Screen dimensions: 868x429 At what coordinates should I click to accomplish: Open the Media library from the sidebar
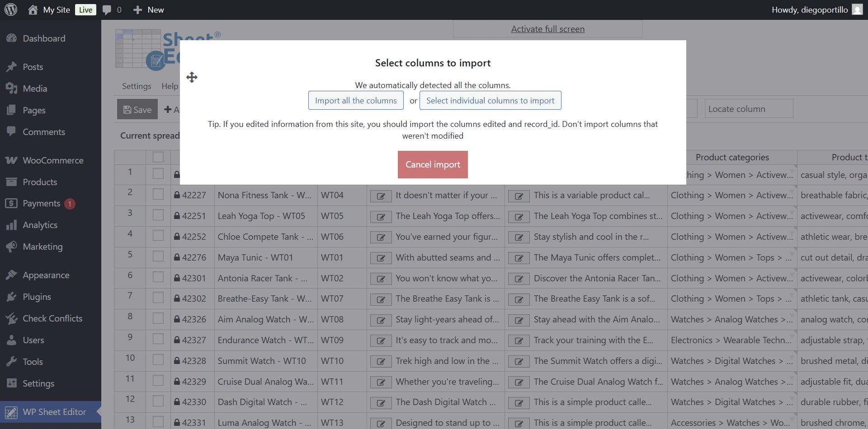click(x=34, y=89)
